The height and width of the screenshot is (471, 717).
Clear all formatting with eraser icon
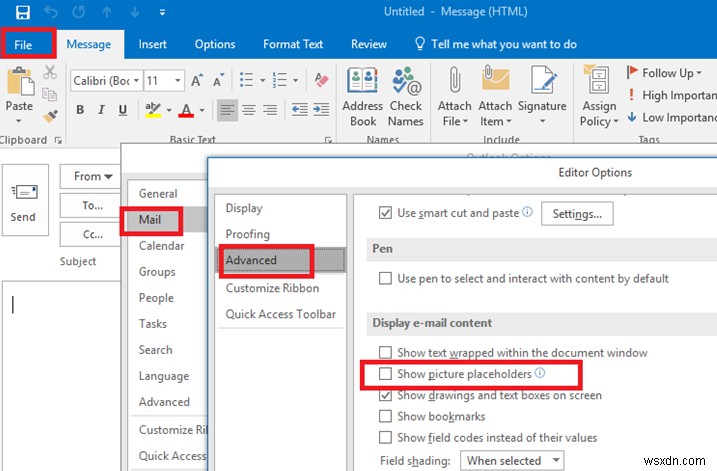pos(321,80)
